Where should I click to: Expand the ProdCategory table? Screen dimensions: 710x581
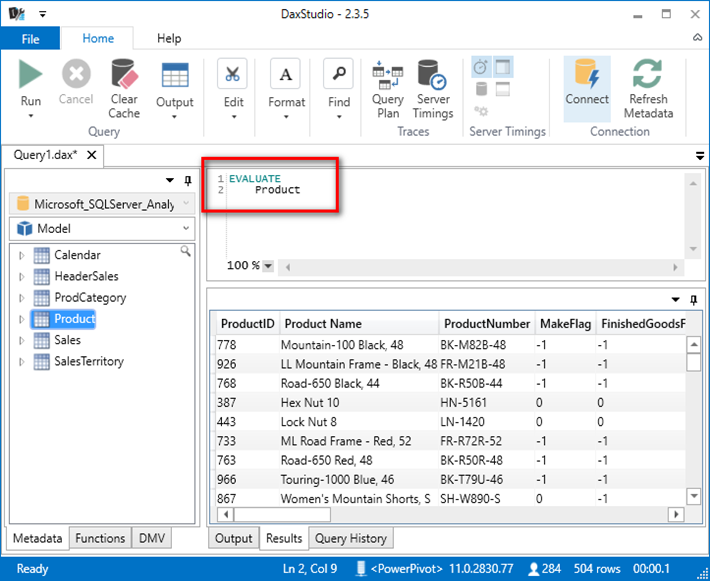click(x=22, y=298)
